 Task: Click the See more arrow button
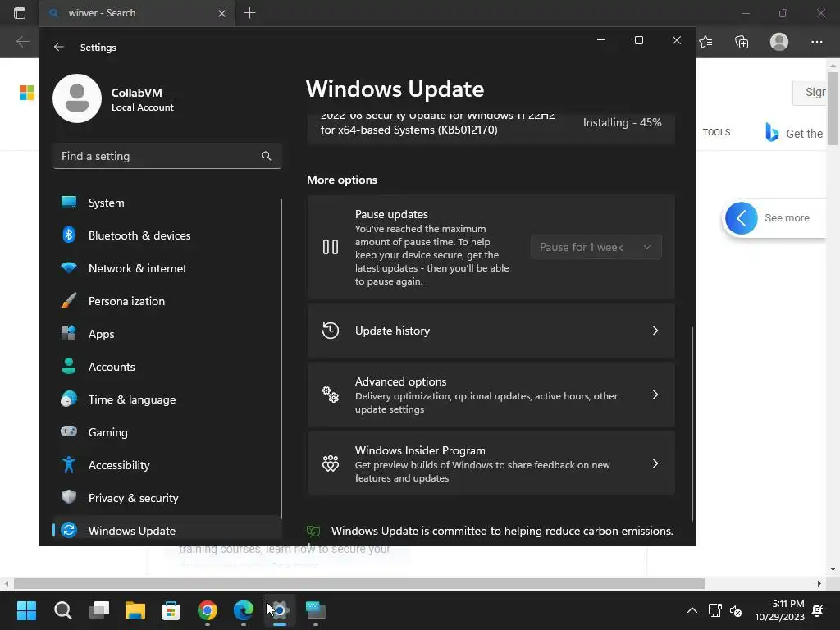tap(742, 218)
